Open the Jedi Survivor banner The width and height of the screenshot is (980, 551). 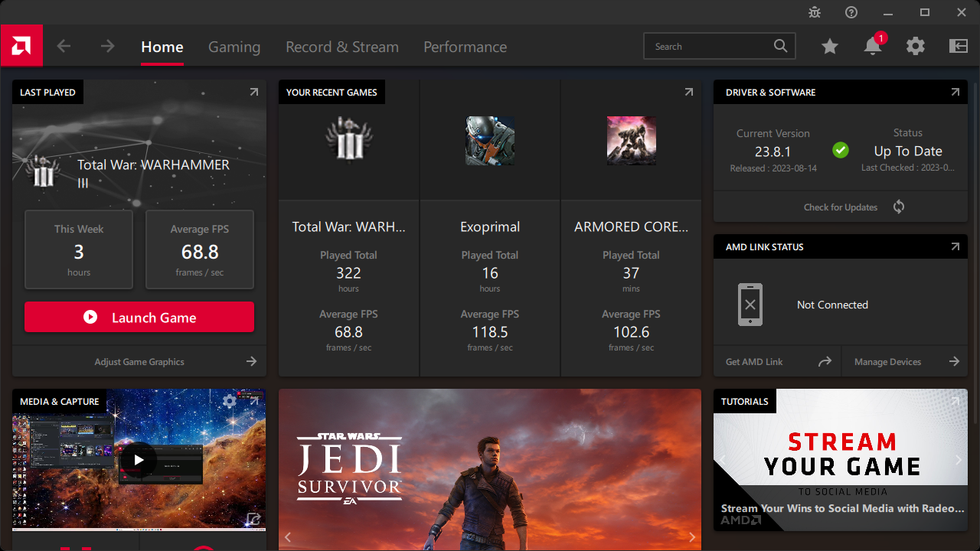pos(490,470)
